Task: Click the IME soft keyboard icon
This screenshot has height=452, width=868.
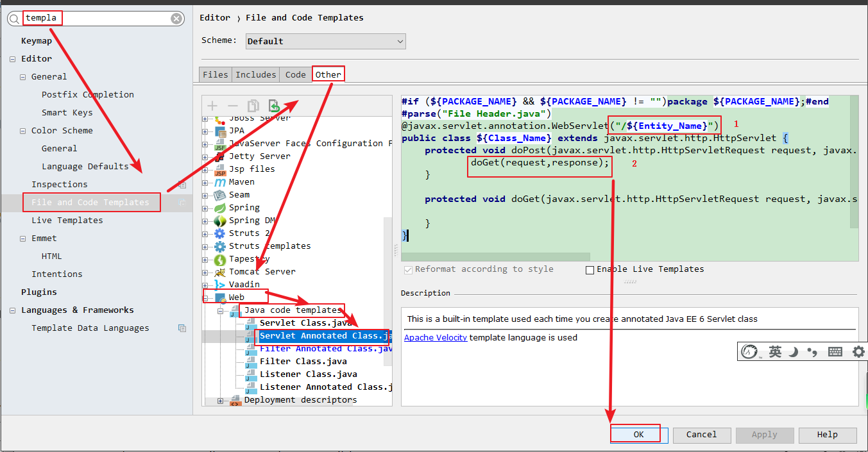Action: tap(835, 351)
